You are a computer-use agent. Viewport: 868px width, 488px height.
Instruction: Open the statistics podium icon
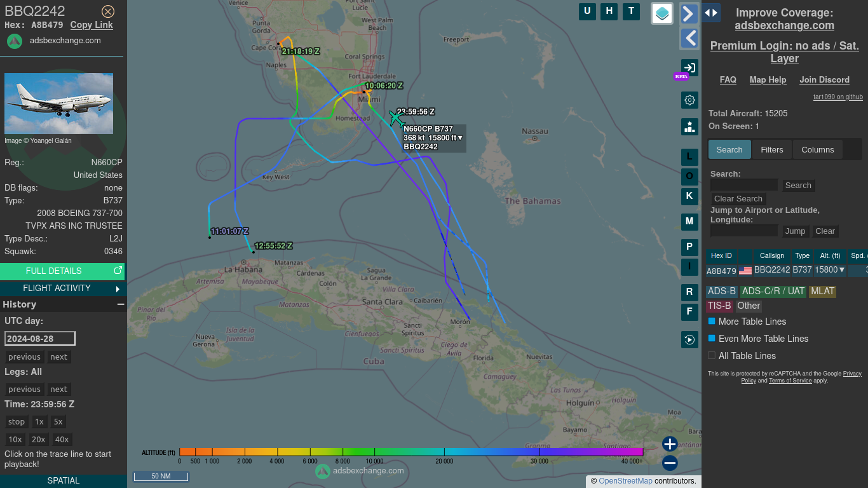pyautogui.click(x=689, y=126)
